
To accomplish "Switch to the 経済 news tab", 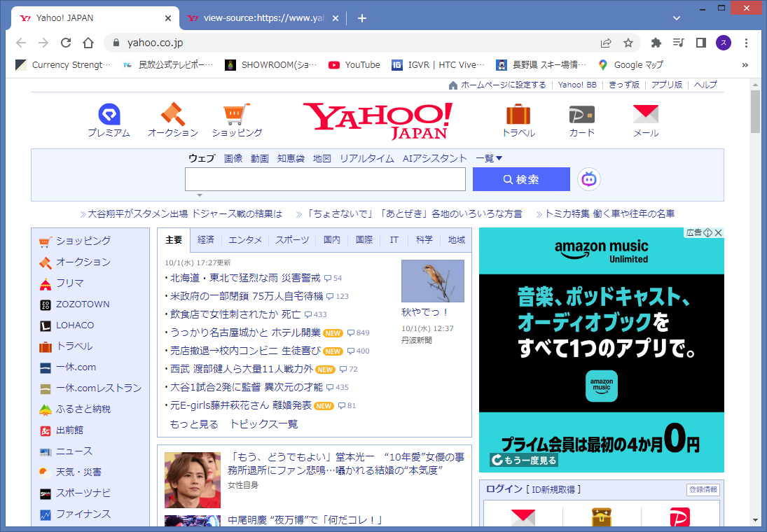I will click(206, 240).
